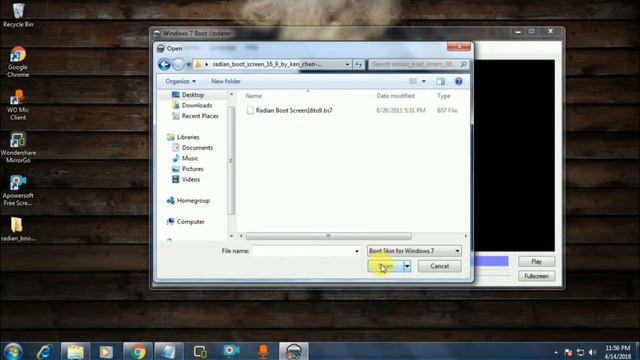The image size is (640, 360).
Task: Open Windows Media Player taskbar icon
Action: click(x=106, y=351)
